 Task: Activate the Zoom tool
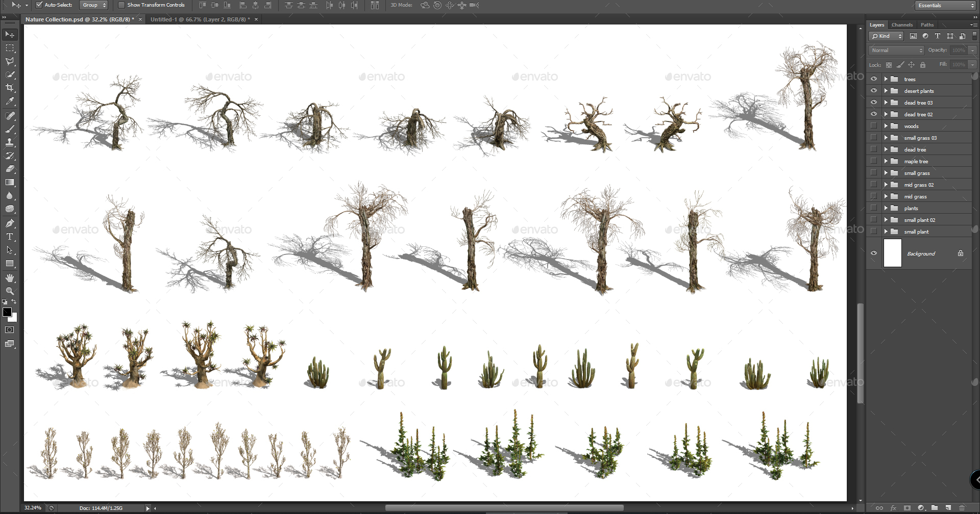10,291
